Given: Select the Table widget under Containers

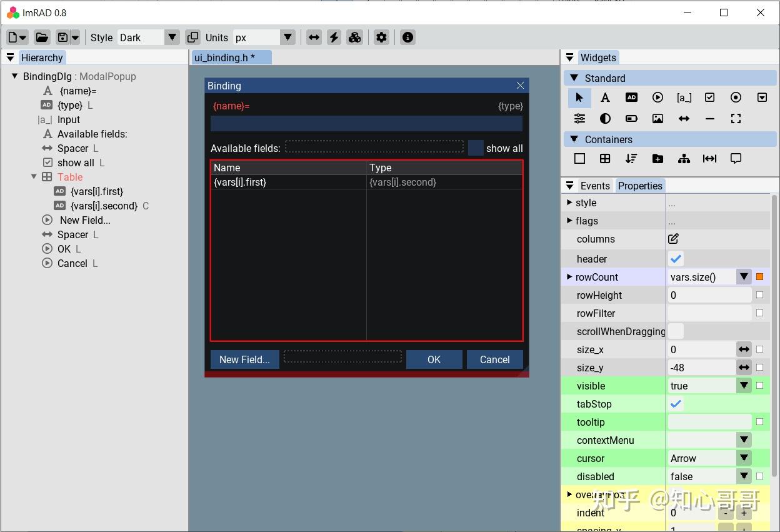Looking at the screenshot, I should 605,159.
